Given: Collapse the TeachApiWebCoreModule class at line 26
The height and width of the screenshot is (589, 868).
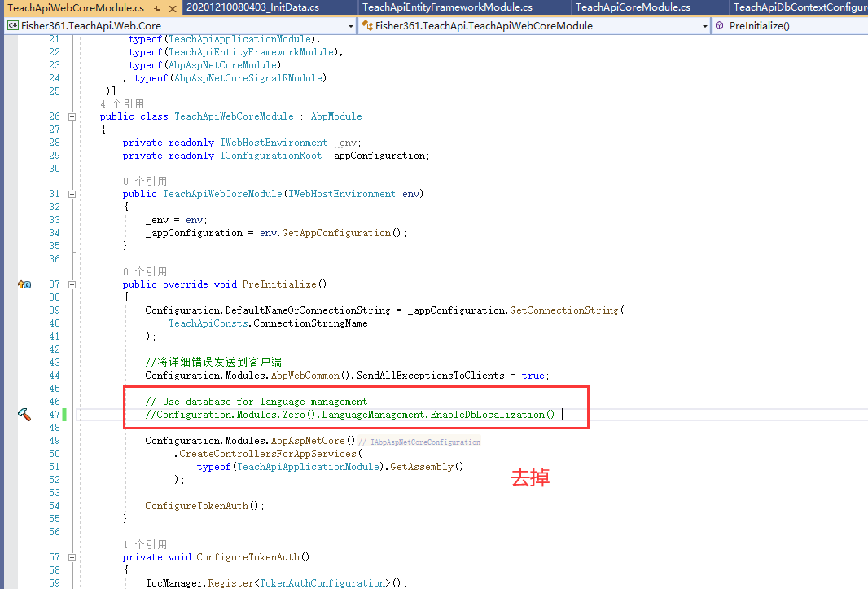Looking at the screenshot, I should coord(72,116).
